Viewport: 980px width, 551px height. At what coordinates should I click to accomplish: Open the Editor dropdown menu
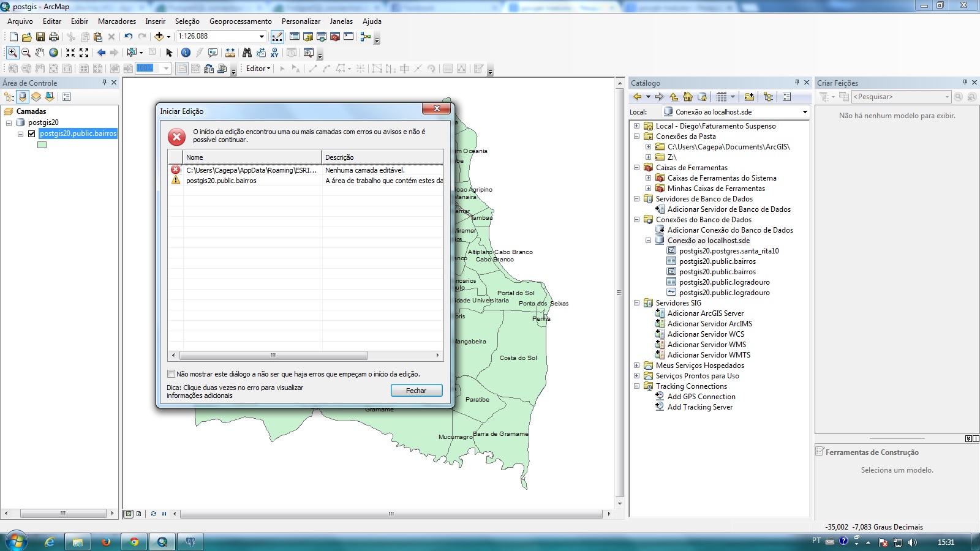coord(258,69)
